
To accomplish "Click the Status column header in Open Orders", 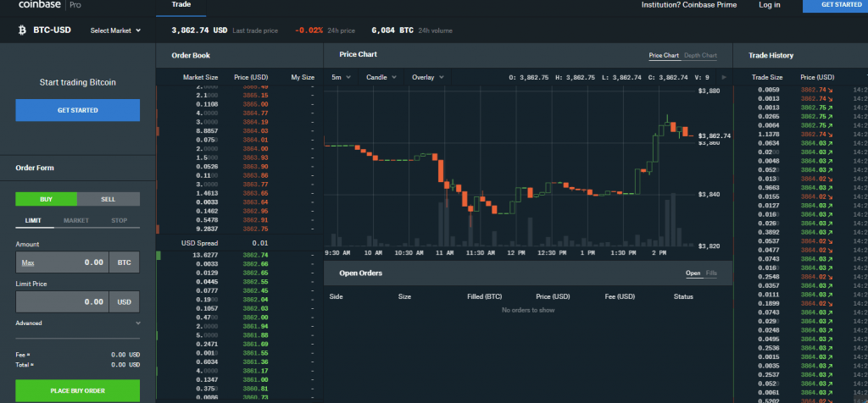I will [x=683, y=297].
